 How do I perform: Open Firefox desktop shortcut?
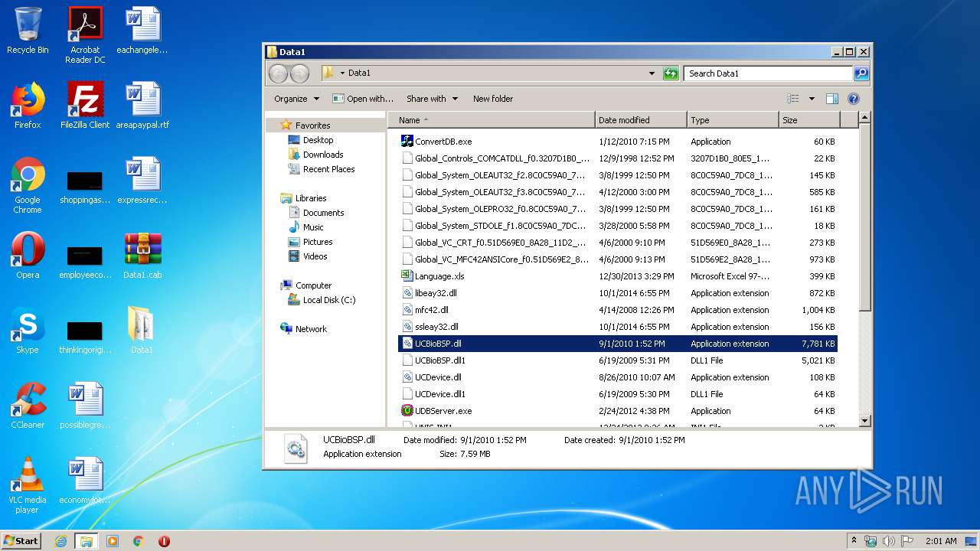coord(28,106)
